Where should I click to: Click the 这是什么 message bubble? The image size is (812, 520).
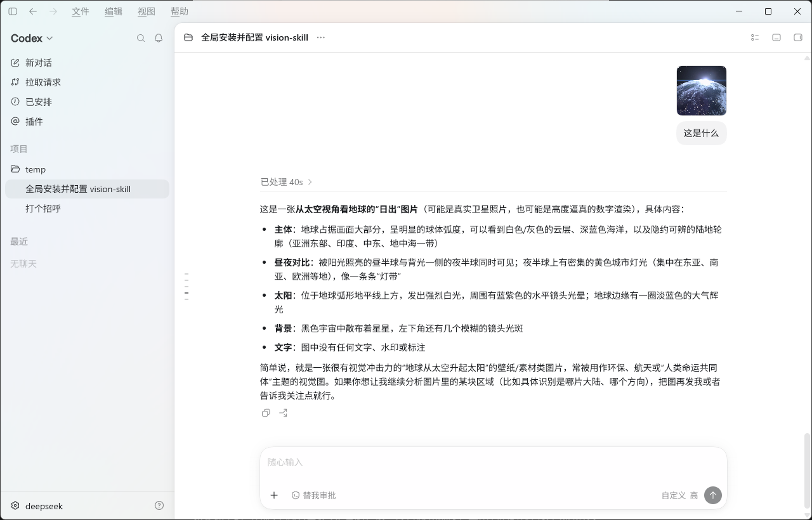tap(701, 133)
